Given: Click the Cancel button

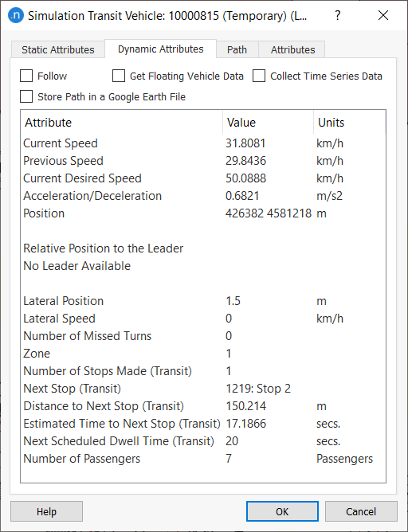Looking at the screenshot, I should coord(361,511).
